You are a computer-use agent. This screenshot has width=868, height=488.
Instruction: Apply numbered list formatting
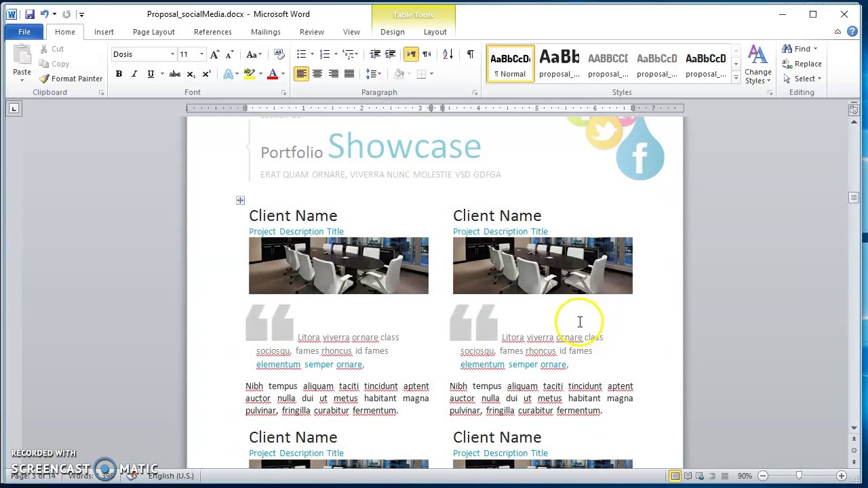(325, 54)
